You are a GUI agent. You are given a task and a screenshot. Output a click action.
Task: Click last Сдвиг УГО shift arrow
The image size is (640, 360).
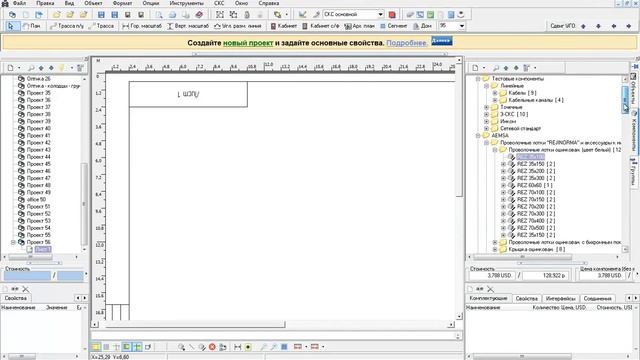coord(629,26)
